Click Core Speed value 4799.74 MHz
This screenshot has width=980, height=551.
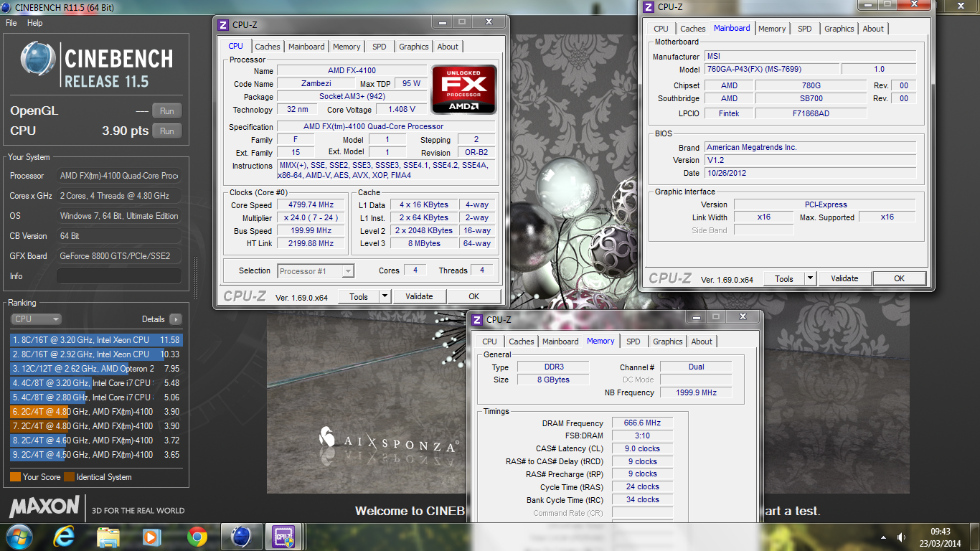[x=312, y=205]
